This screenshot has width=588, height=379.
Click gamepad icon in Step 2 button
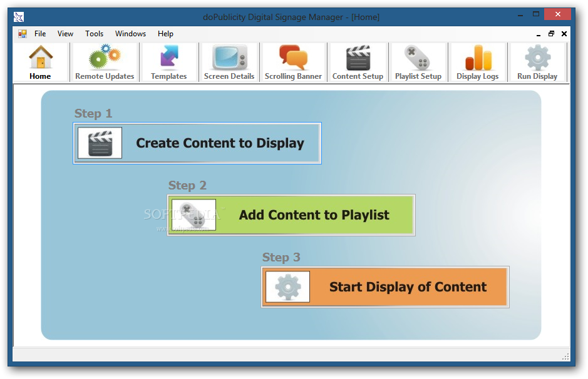193,215
